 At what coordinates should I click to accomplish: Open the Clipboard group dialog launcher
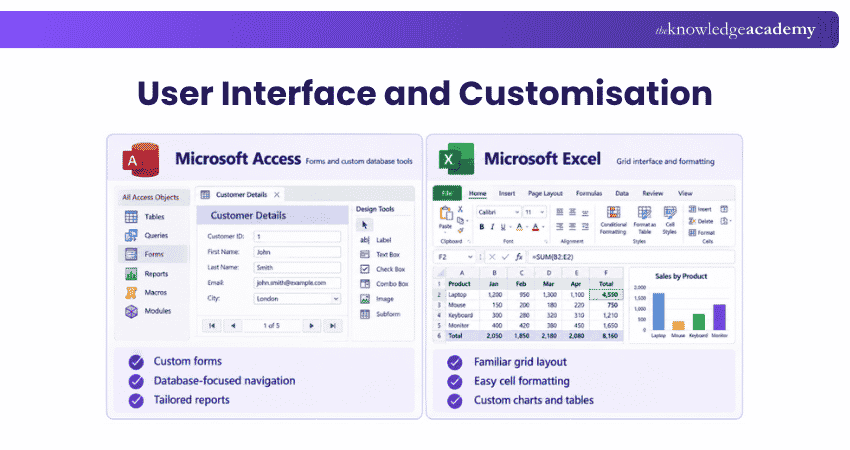coord(469,241)
